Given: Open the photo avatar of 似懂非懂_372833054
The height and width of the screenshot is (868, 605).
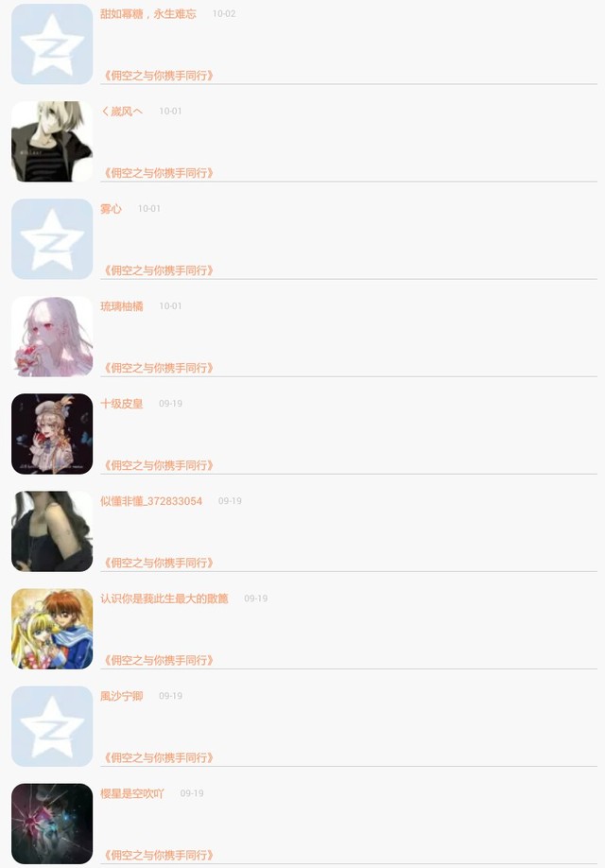Looking at the screenshot, I should point(52,531).
